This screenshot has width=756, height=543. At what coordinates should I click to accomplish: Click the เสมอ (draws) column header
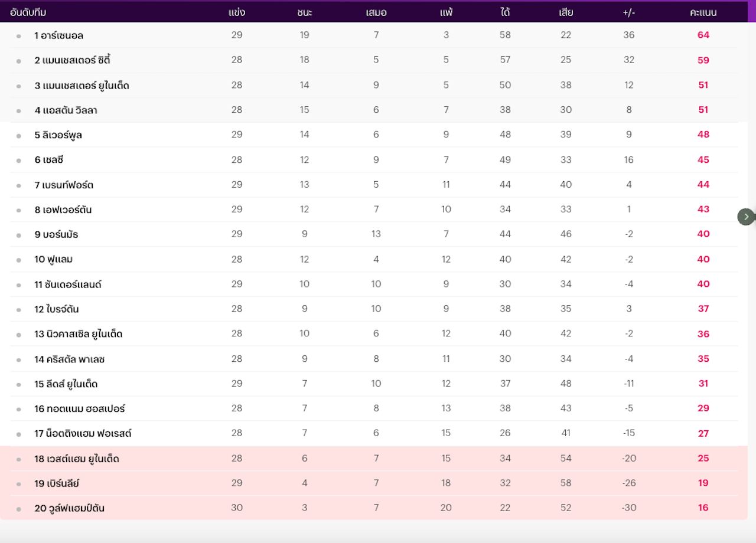tap(376, 12)
